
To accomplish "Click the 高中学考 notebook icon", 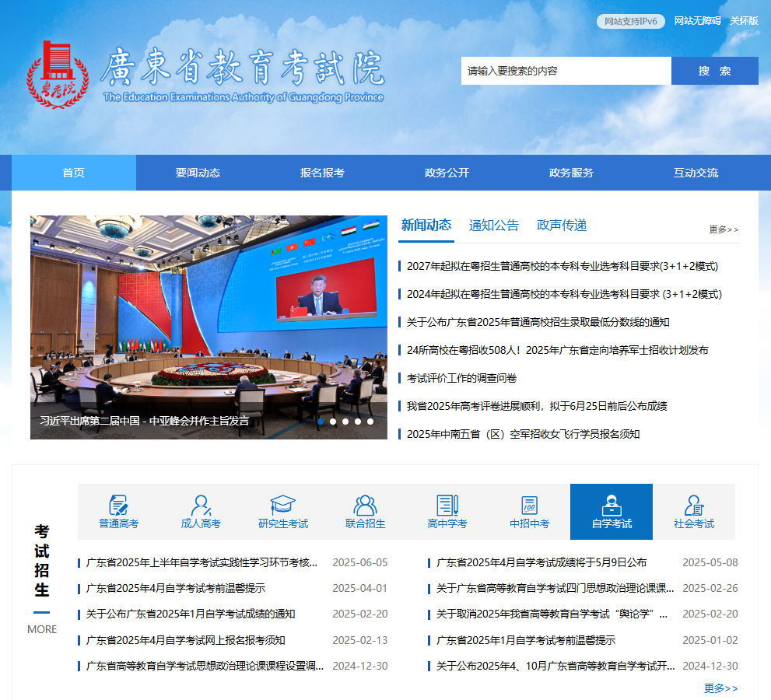I will tap(447, 505).
